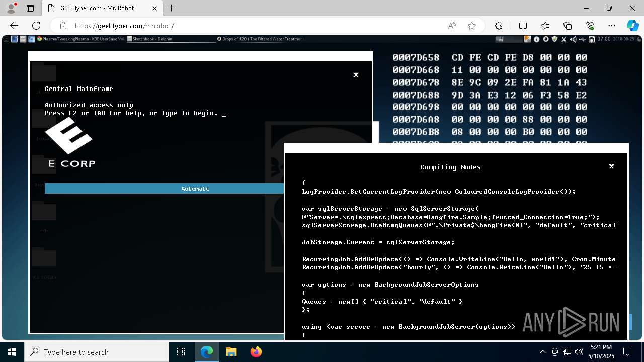
Task: Click the green shield icon in KDE tray
Action: pyautogui.click(x=554, y=39)
